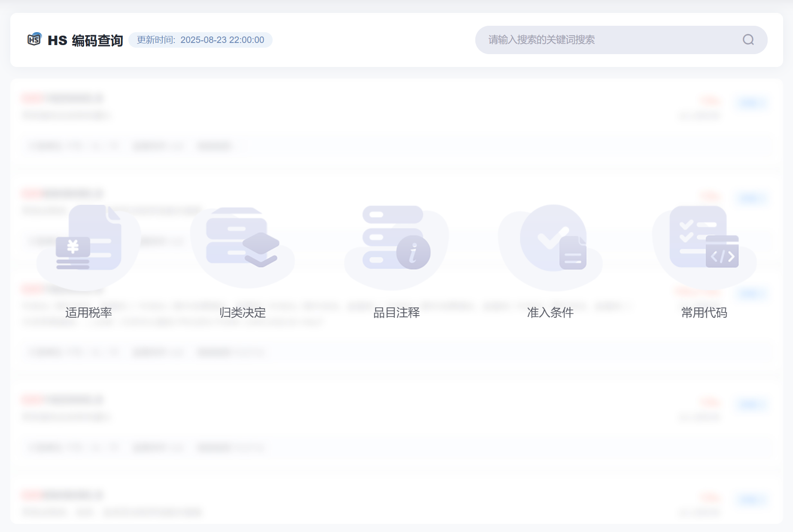Focus the keyword search input field
Image resolution: width=793 pixels, height=532 pixels.
pos(610,40)
